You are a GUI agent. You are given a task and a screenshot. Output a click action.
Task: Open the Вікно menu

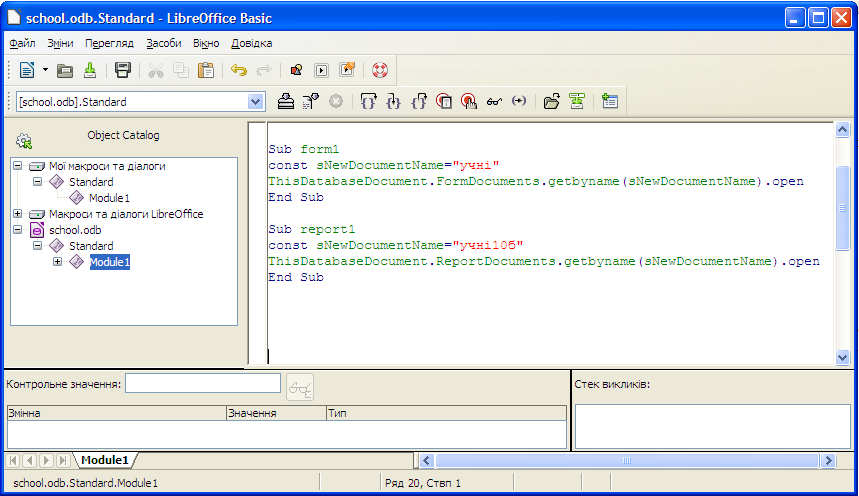[206, 43]
